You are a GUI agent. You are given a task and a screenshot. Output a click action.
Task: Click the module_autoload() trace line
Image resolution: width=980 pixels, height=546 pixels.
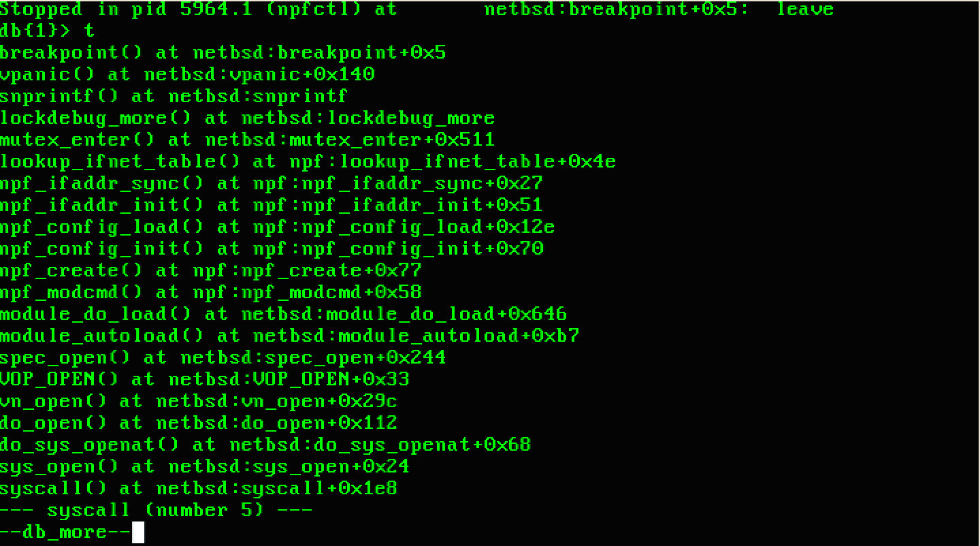click(290, 336)
